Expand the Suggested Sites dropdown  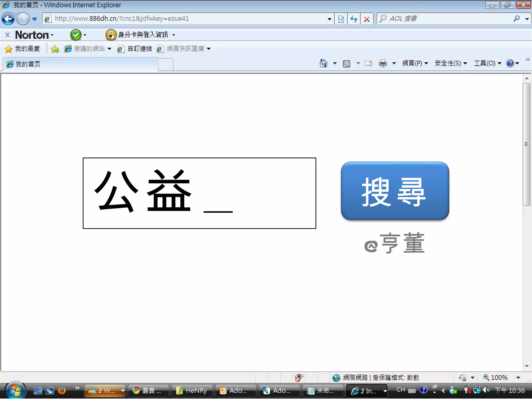click(x=109, y=49)
